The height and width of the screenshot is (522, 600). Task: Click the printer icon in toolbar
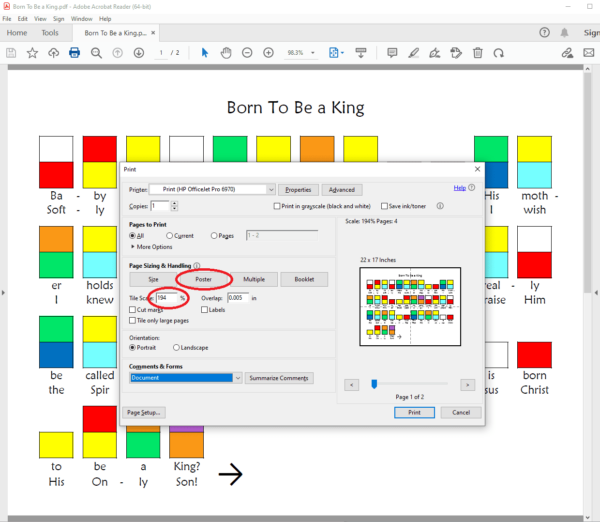click(x=75, y=53)
